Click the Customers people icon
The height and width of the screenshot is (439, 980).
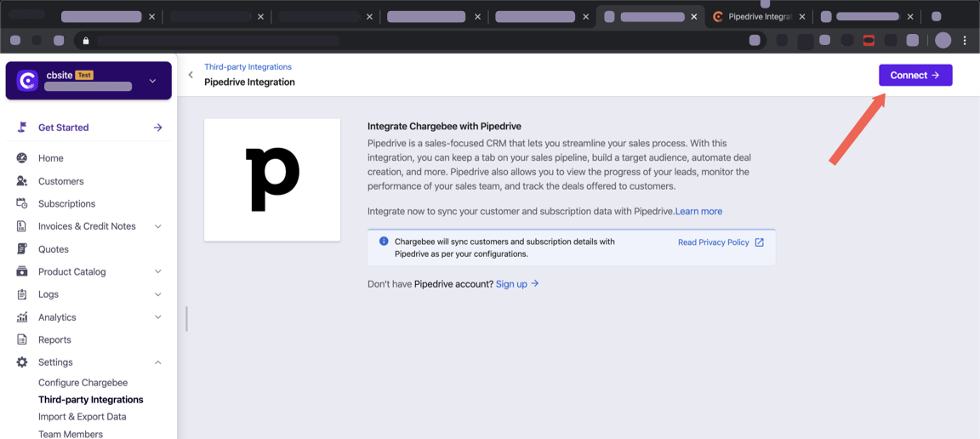tap(22, 181)
